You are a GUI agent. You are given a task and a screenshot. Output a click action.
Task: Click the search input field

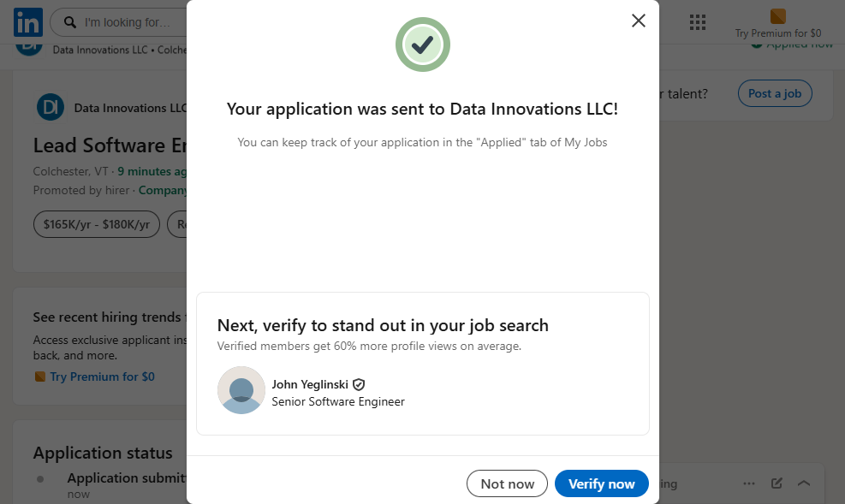(128, 22)
